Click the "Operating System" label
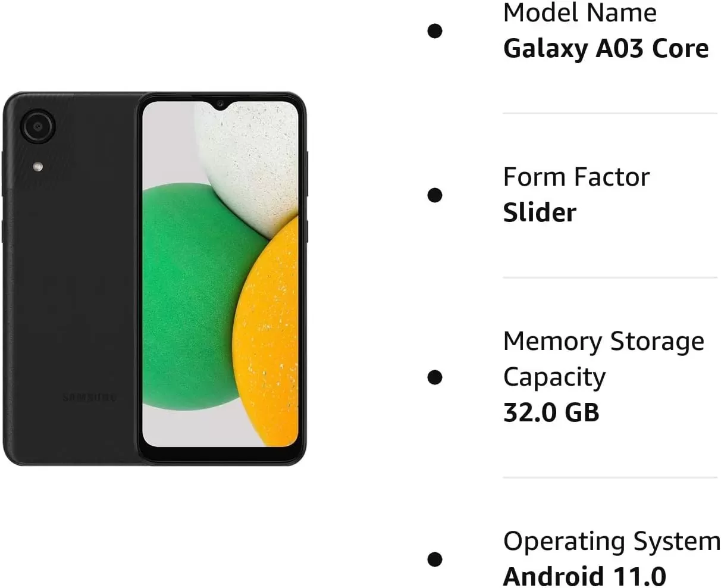Screen dimensions: 721x588 (x=612, y=542)
